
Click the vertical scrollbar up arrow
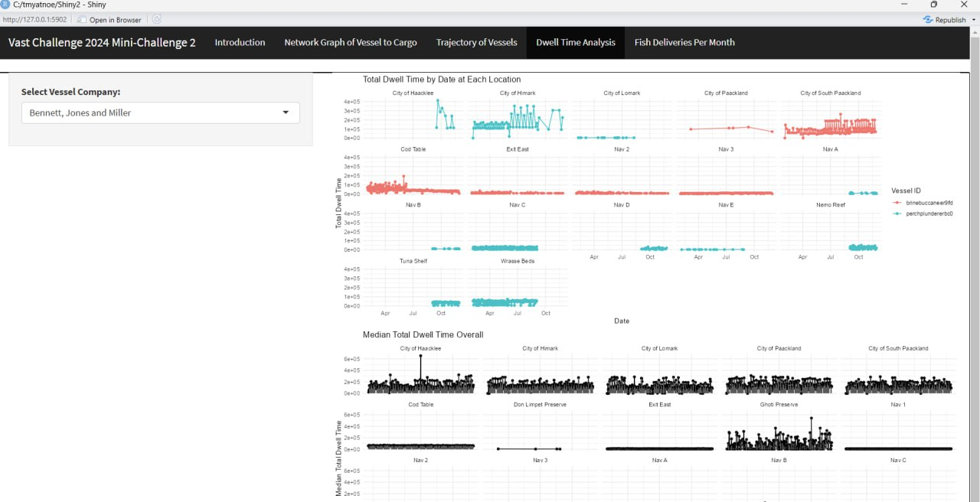click(974, 32)
